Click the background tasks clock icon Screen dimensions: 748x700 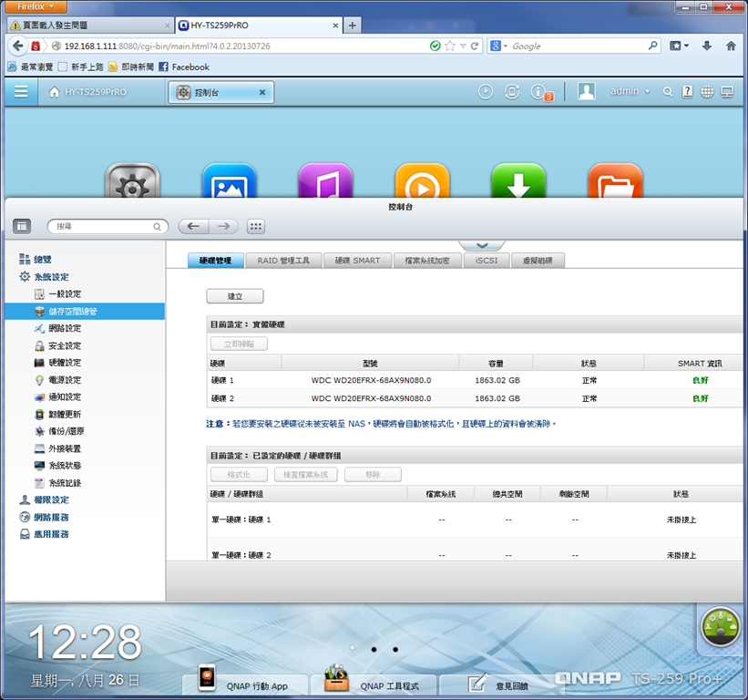coord(486,92)
